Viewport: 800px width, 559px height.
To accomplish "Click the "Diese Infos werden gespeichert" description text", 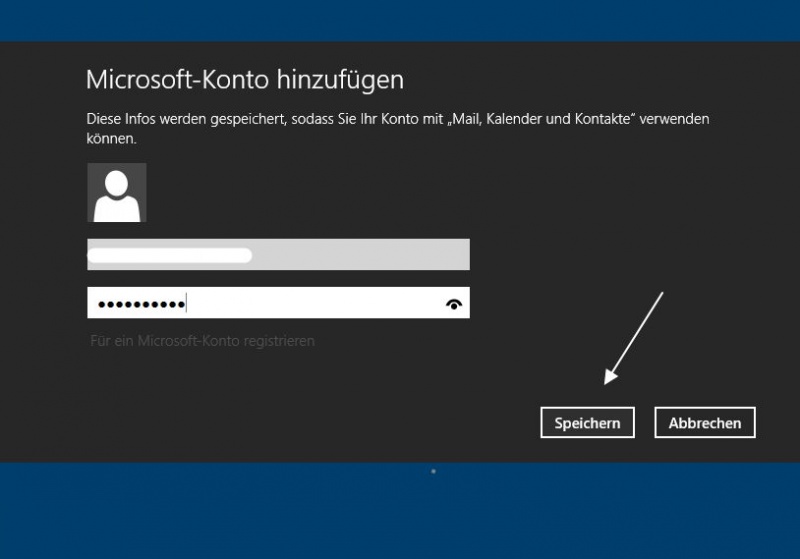I will (x=397, y=129).
